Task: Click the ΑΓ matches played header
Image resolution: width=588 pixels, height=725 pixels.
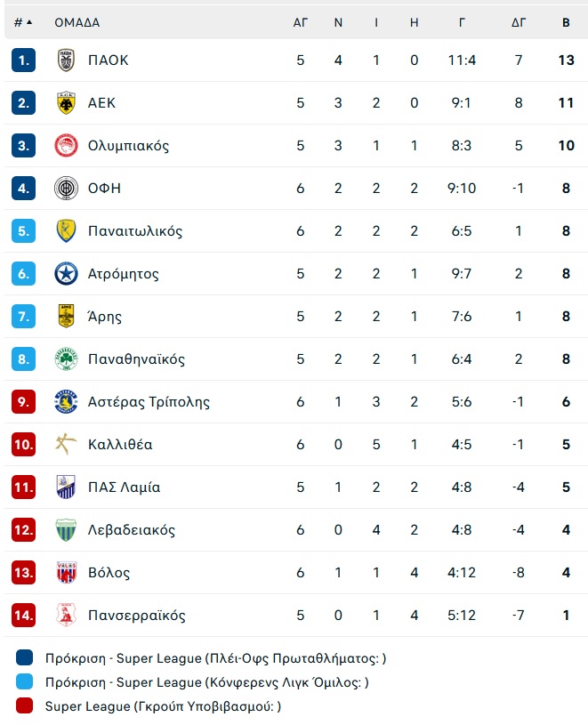Action: click(x=301, y=22)
